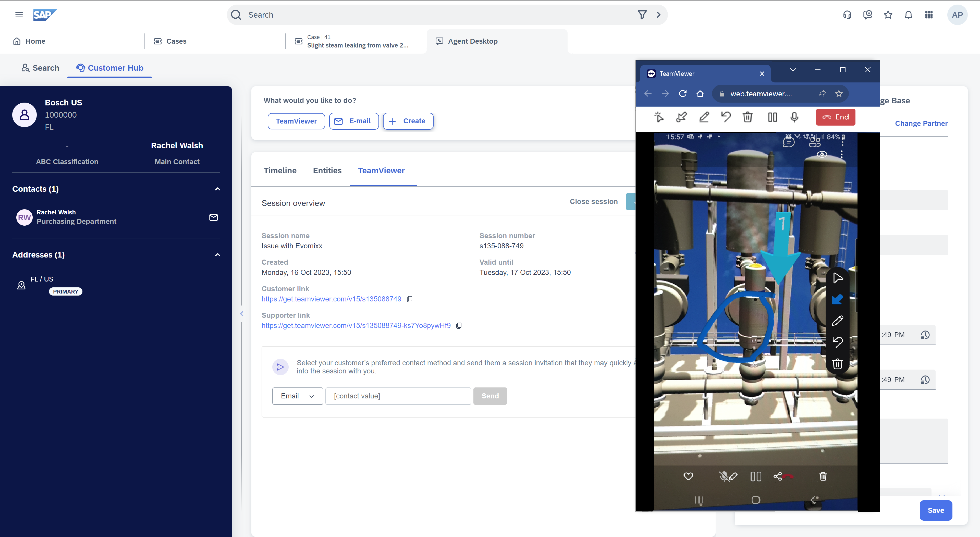Pause the shared video stream
The width and height of the screenshot is (980, 537).
pos(772,117)
